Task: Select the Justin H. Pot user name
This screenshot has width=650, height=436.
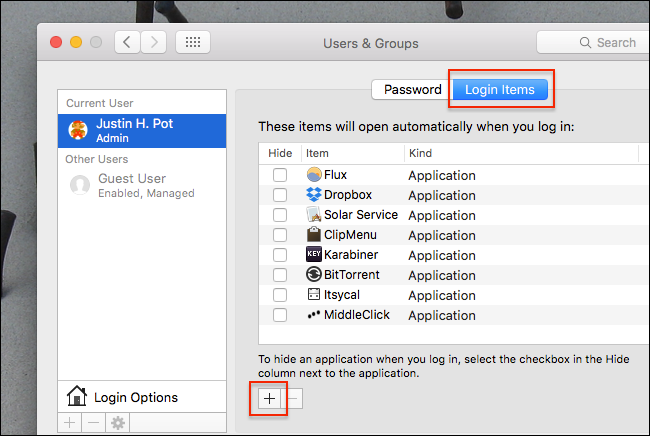Action: tap(135, 124)
